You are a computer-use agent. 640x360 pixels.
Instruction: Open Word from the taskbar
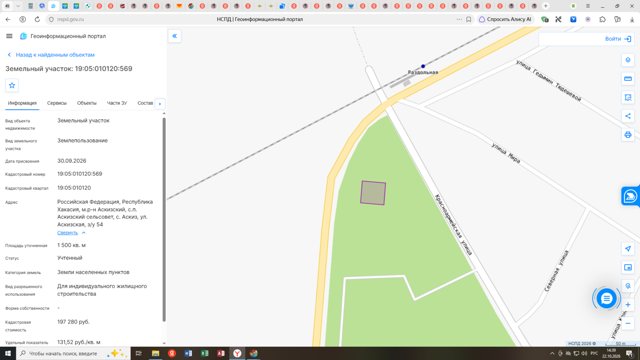(188, 353)
